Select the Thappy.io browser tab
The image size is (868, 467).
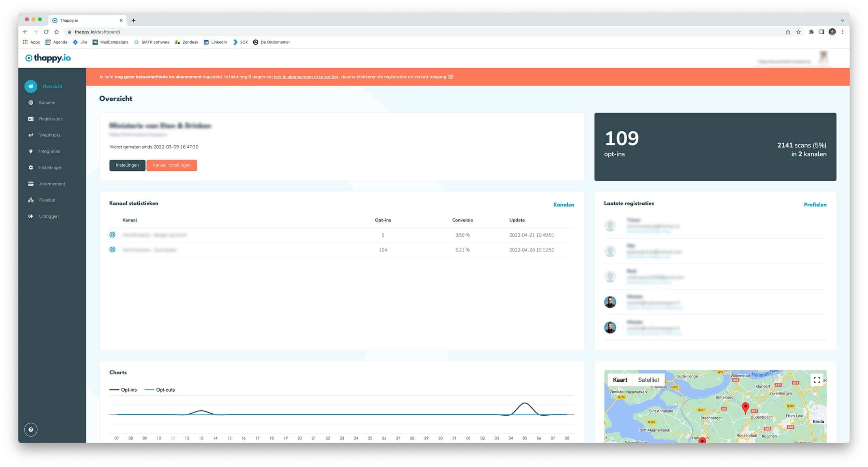coord(88,21)
